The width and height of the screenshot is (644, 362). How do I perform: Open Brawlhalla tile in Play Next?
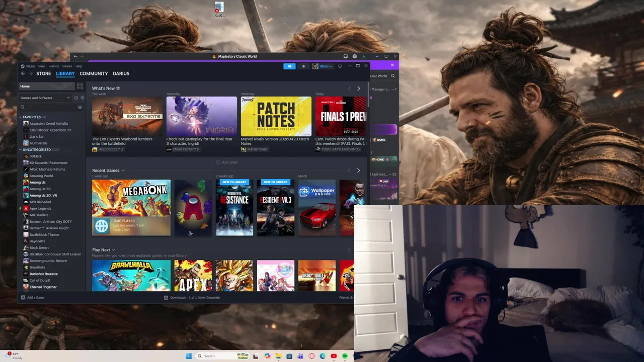point(131,276)
